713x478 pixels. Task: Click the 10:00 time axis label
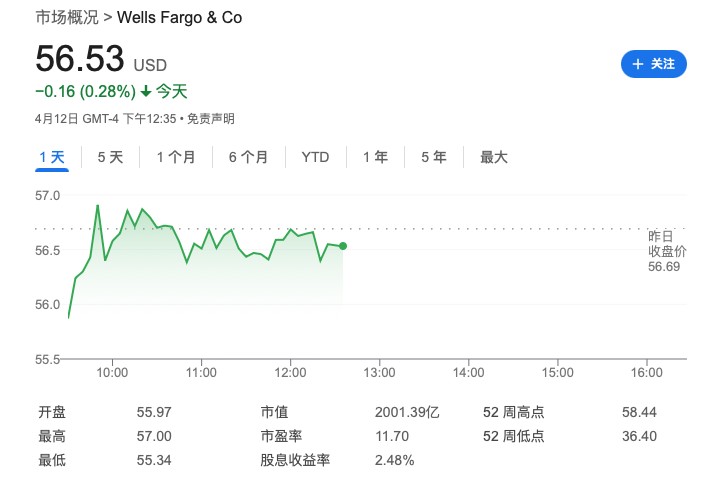click(x=112, y=372)
